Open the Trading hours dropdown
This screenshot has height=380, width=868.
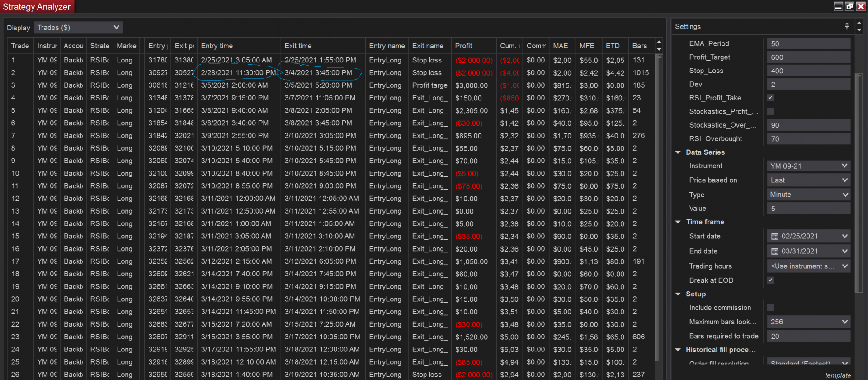point(808,266)
